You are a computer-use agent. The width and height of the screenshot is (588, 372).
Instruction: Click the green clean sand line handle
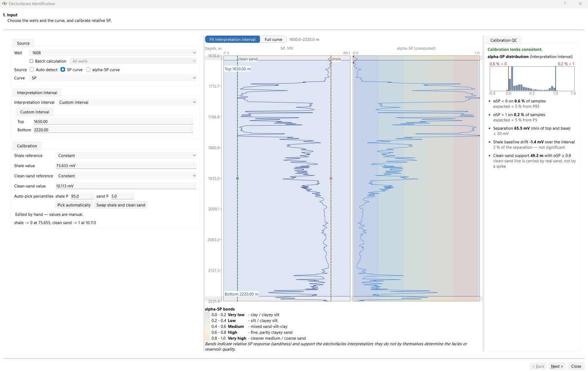(237, 178)
